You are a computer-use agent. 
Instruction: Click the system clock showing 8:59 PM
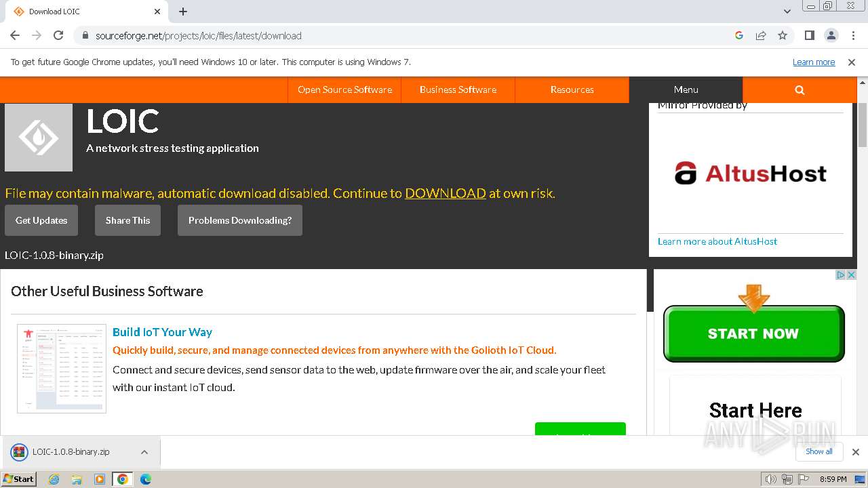click(x=833, y=479)
